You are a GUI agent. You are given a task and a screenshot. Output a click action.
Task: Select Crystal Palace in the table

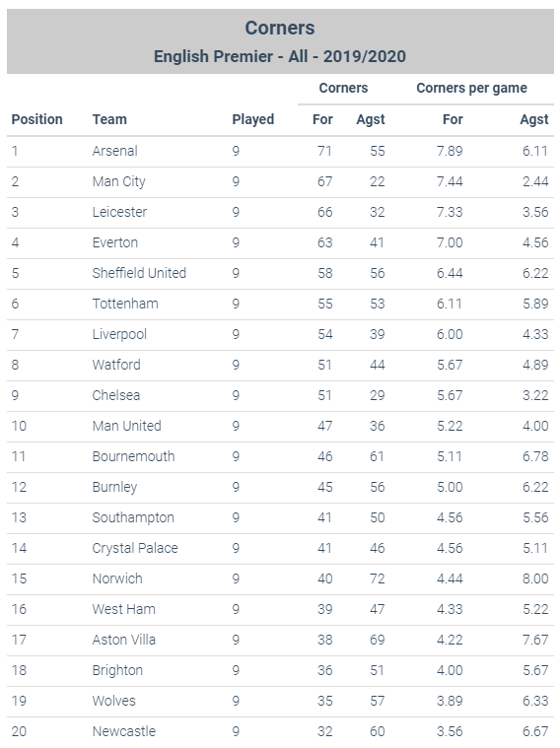[135, 548]
